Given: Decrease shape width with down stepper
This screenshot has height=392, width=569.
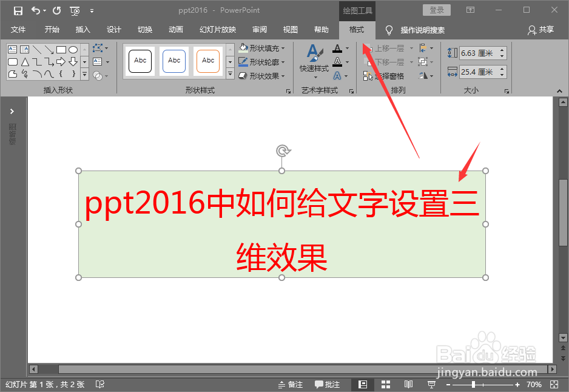Looking at the screenshot, I should click(x=502, y=75).
